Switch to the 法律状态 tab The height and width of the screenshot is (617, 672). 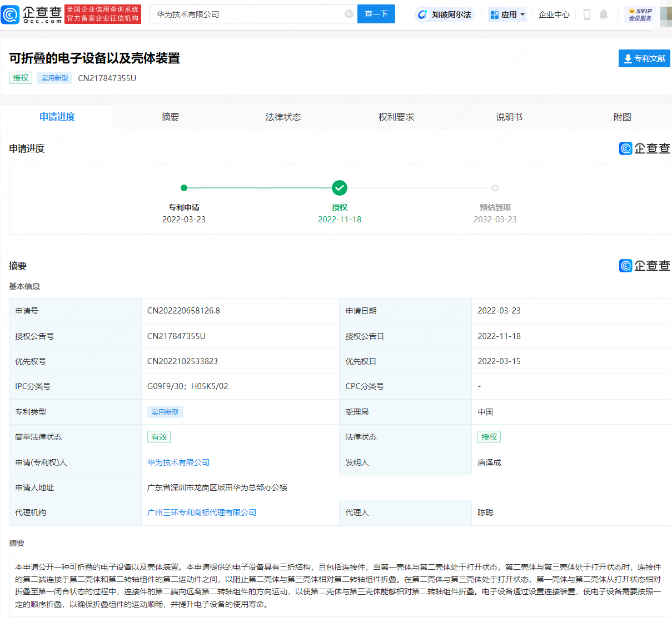pyautogui.click(x=283, y=117)
